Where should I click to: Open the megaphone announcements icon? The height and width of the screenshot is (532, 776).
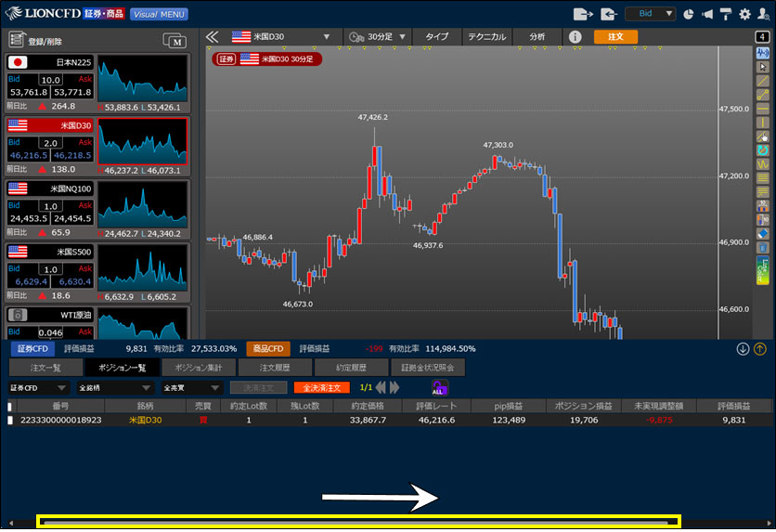click(x=707, y=14)
